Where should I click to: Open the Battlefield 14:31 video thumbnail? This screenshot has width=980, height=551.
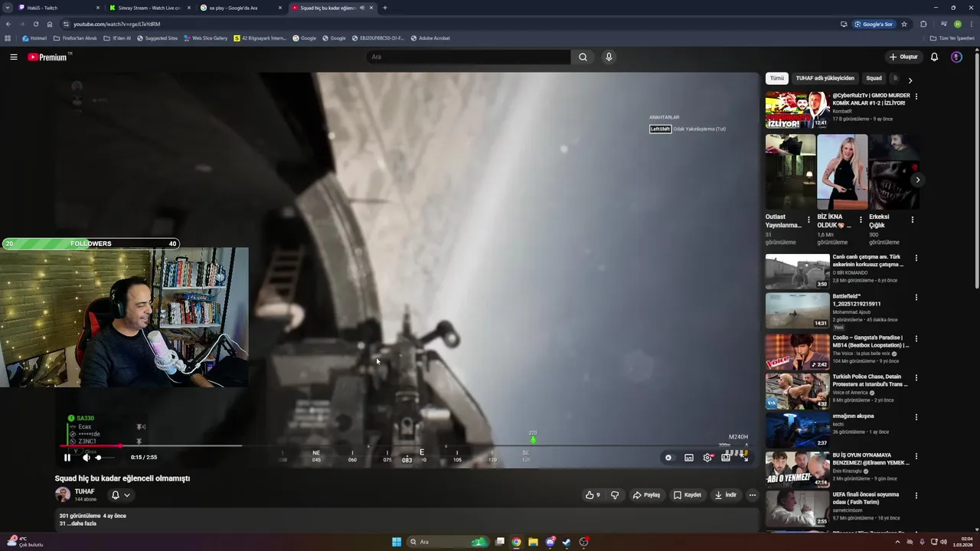pyautogui.click(x=797, y=311)
